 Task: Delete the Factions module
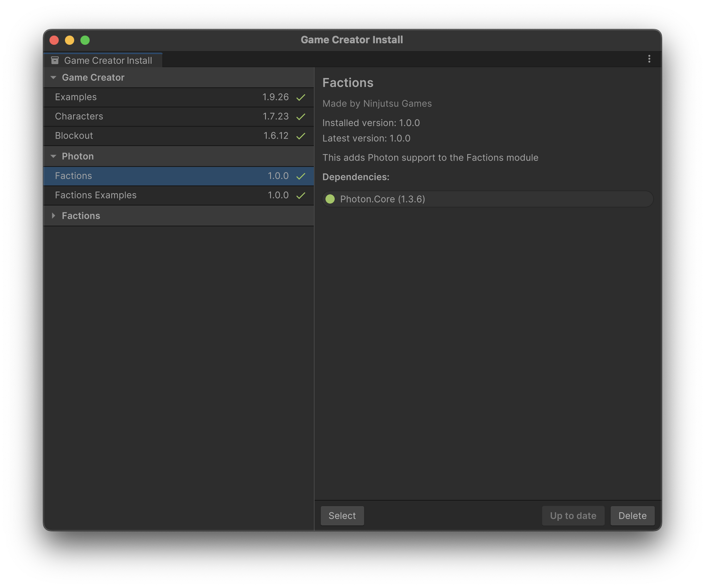[632, 516]
